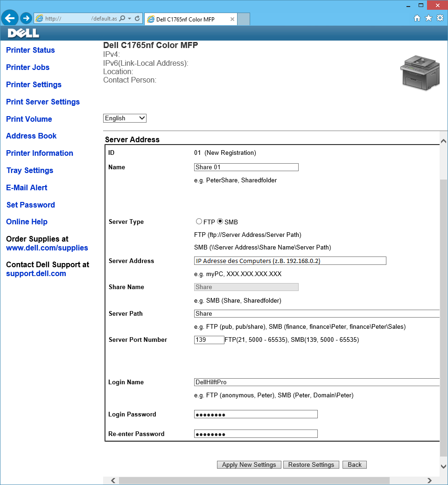Click the greyed Share Name field
Screen dimensions: 448x485
(x=246, y=287)
